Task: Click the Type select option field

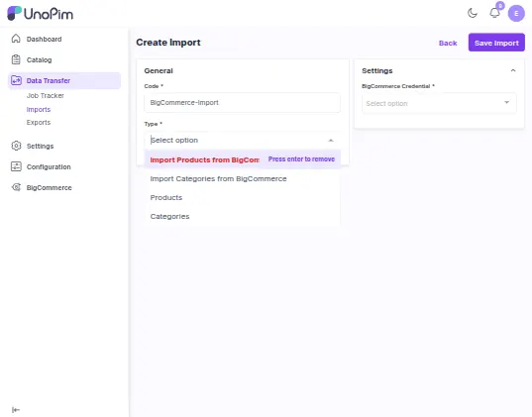Action: pyautogui.click(x=242, y=140)
